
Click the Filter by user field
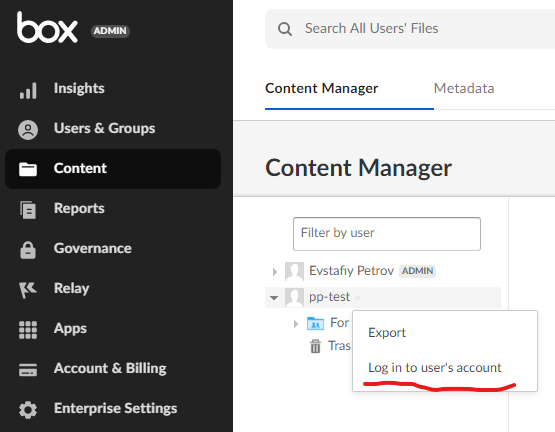[x=387, y=234]
